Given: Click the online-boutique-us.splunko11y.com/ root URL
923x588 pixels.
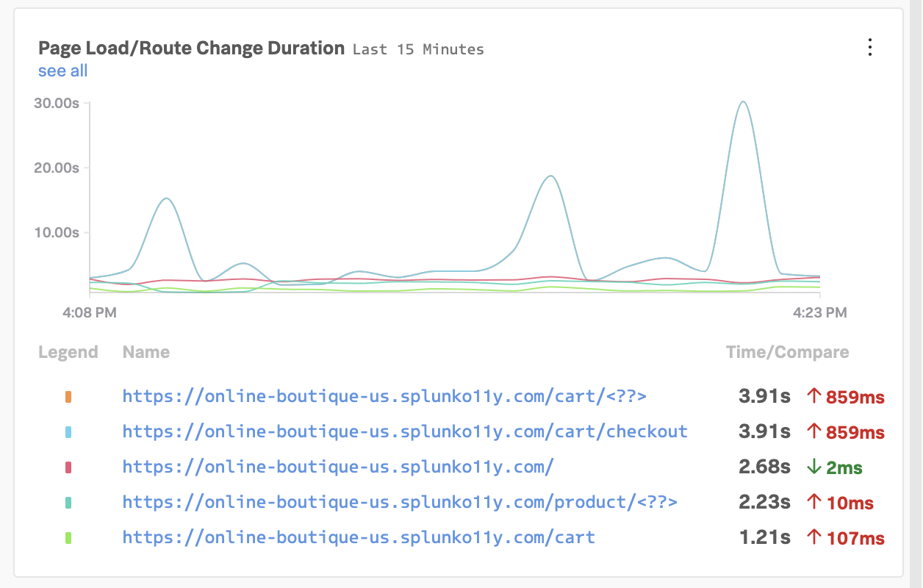Looking at the screenshot, I should [x=338, y=467].
